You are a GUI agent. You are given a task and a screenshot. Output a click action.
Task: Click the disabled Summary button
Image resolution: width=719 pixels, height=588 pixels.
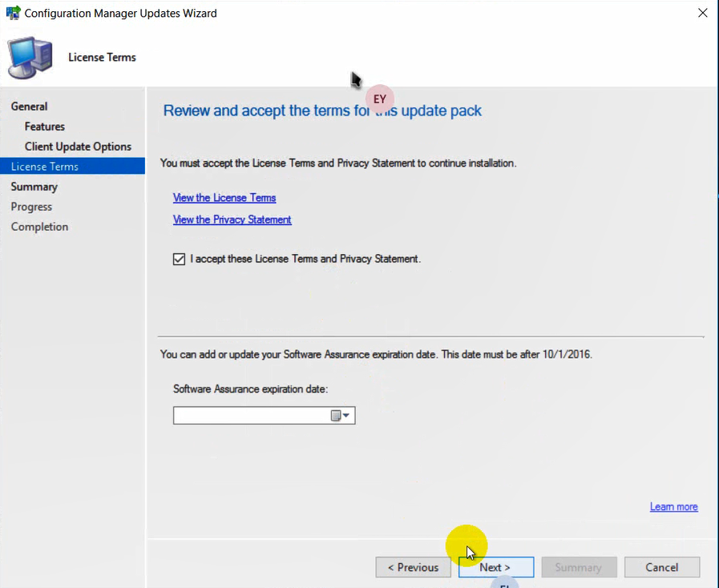point(579,567)
